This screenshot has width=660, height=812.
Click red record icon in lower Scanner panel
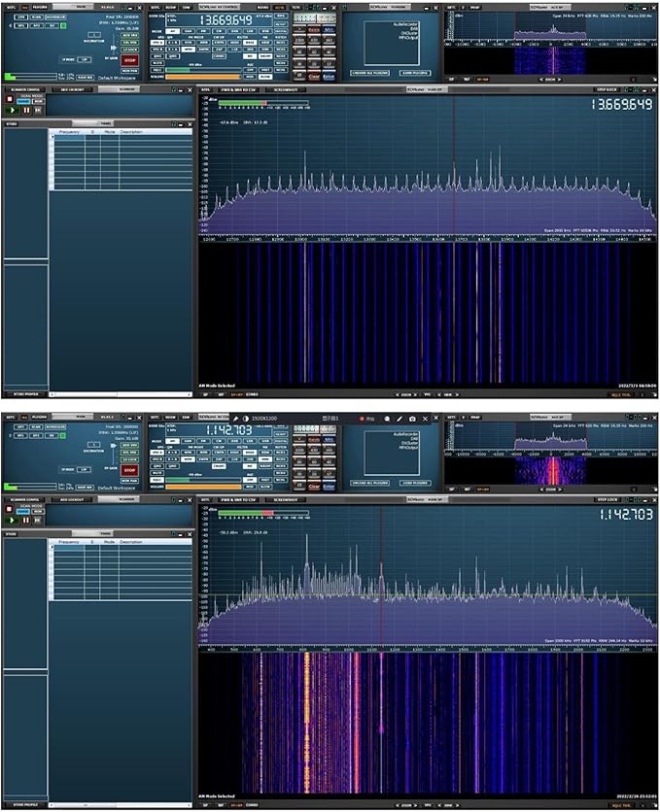point(10,509)
